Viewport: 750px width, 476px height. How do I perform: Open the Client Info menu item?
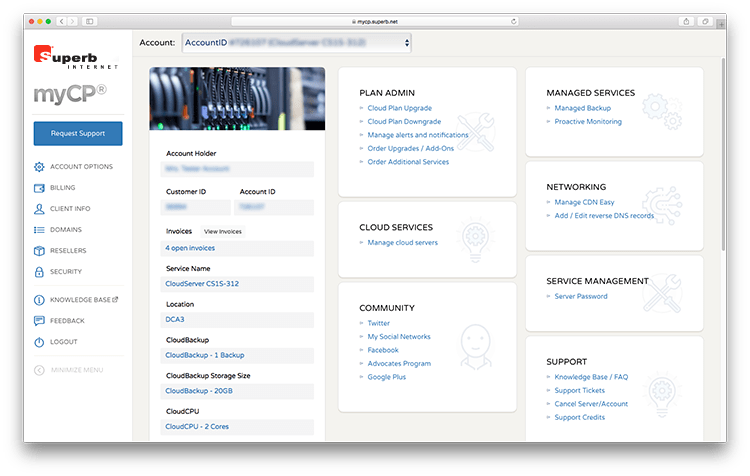pos(70,209)
